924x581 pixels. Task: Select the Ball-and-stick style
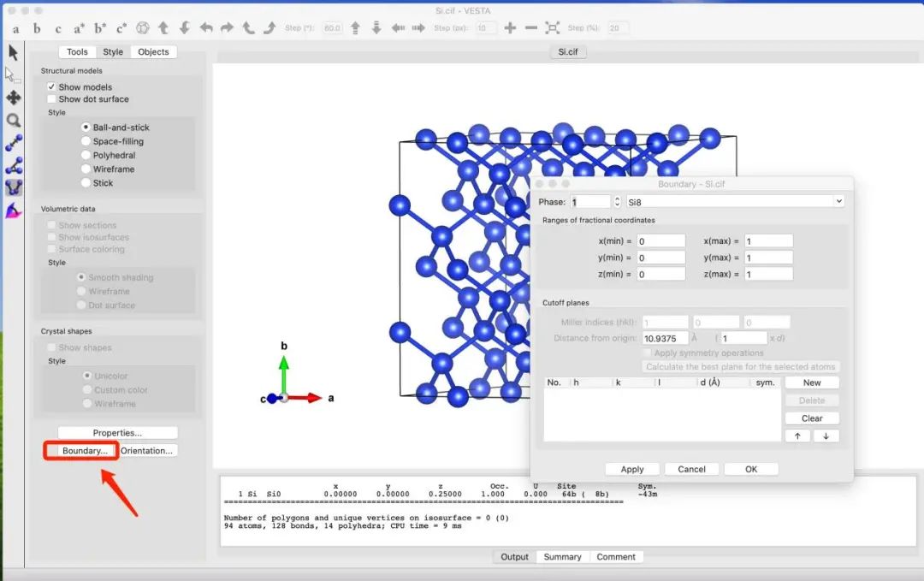point(86,127)
